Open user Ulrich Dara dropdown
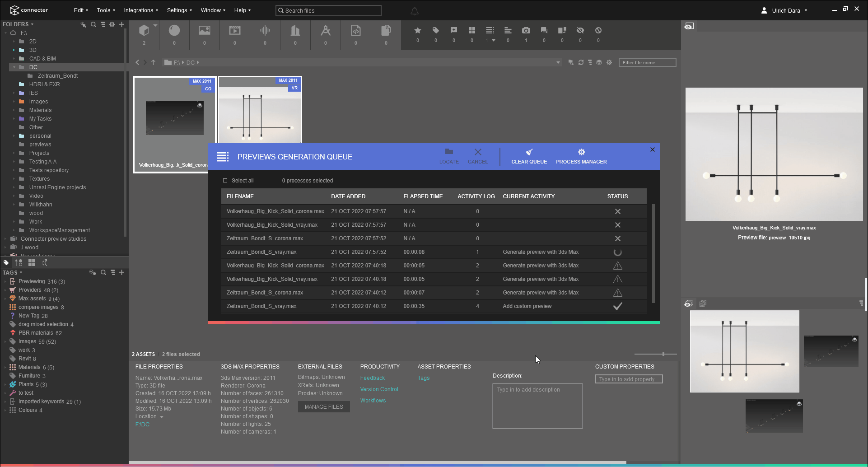 [x=806, y=10]
